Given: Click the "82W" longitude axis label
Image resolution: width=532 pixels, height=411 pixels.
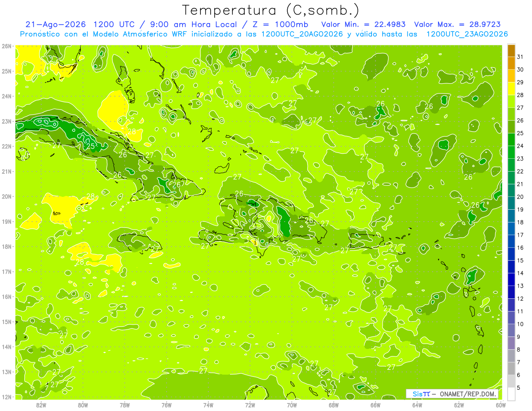Looking at the screenshot, I should [41, 405].
